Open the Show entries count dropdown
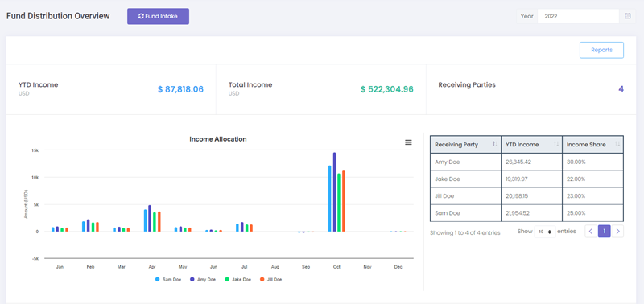The width and height of the screenshot is (644, 304). coord(545,232)
